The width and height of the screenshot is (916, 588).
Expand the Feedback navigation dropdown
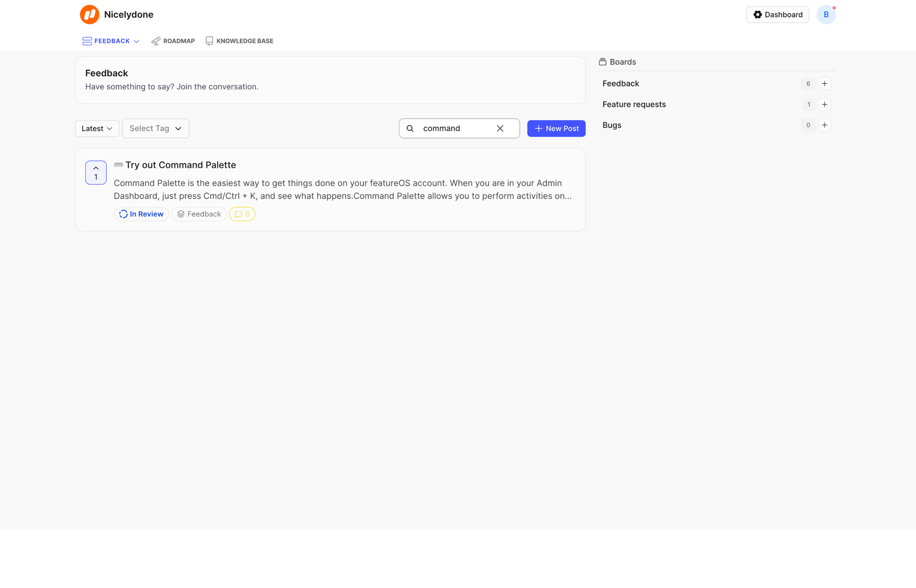pyautogui.click(x=137, y=41)
